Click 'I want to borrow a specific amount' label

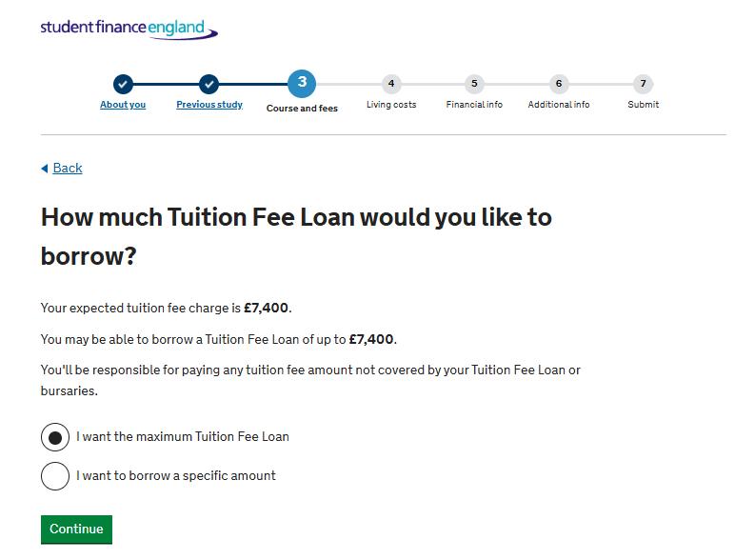pos(176,476)
